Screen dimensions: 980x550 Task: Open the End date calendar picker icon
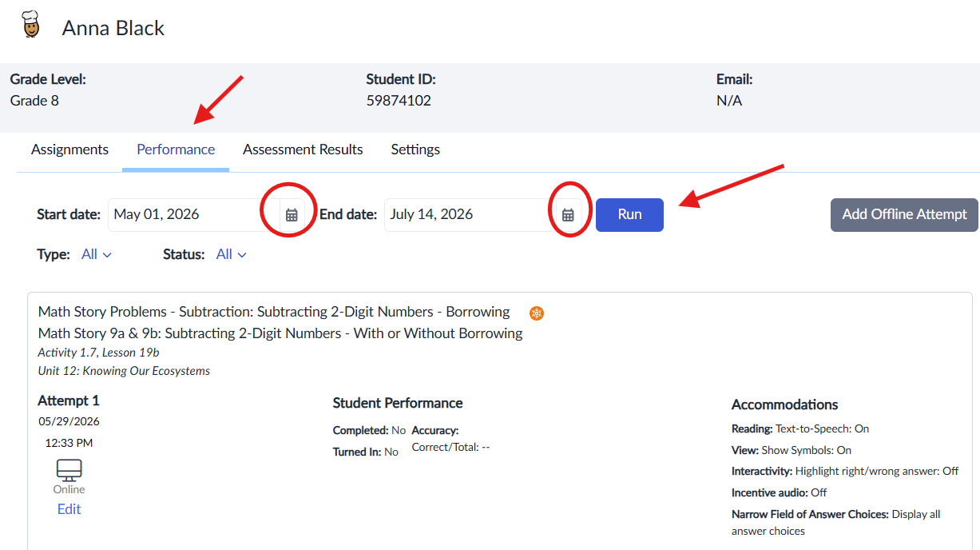tap(568, 215)
